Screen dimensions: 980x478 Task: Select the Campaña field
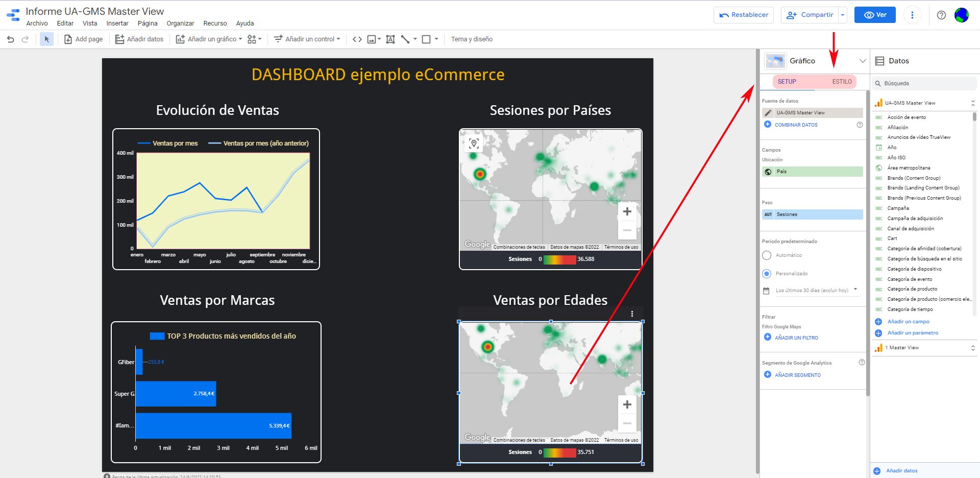[898, 208]
